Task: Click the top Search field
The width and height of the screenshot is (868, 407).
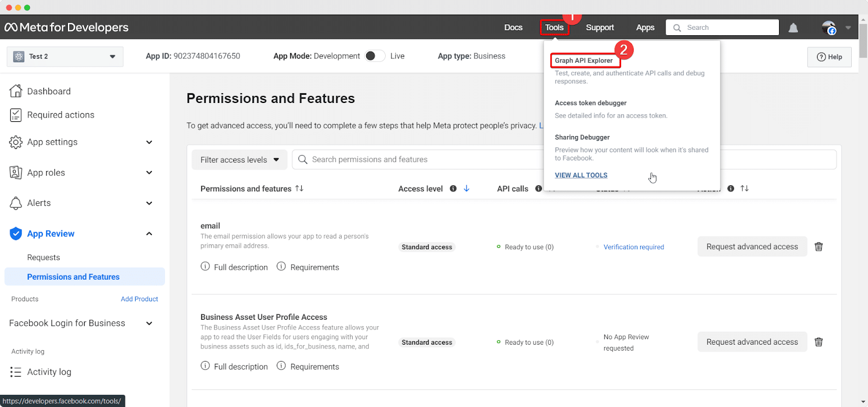Action: (x=722, y=28)
